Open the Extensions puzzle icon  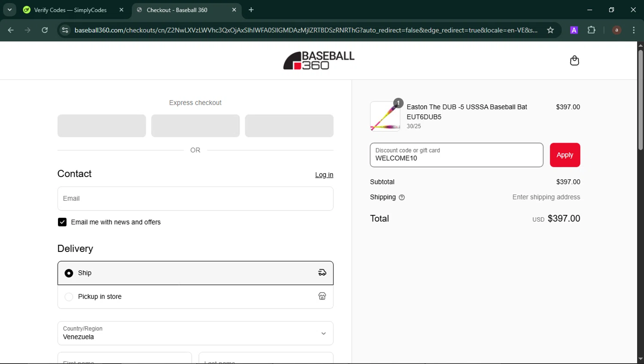(x=592, y=30)
